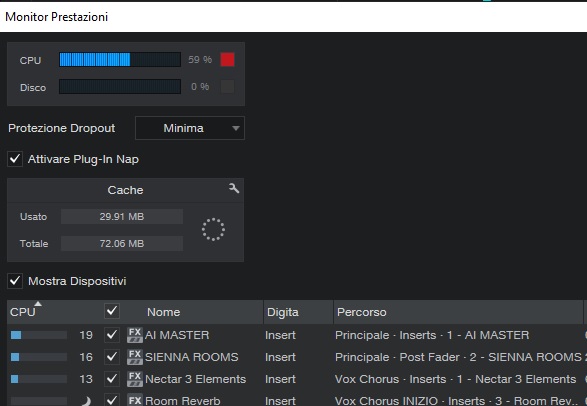The width and height of the screenshot is (587, 406).
Task: Click the Cache panel header
Action: tap(125, 190)
